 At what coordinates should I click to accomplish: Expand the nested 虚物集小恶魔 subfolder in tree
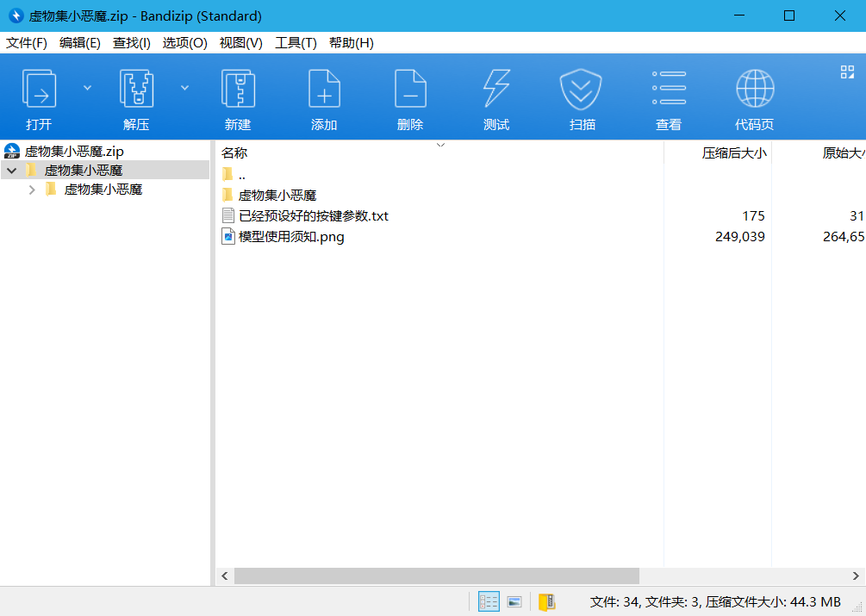coord(32,190)
